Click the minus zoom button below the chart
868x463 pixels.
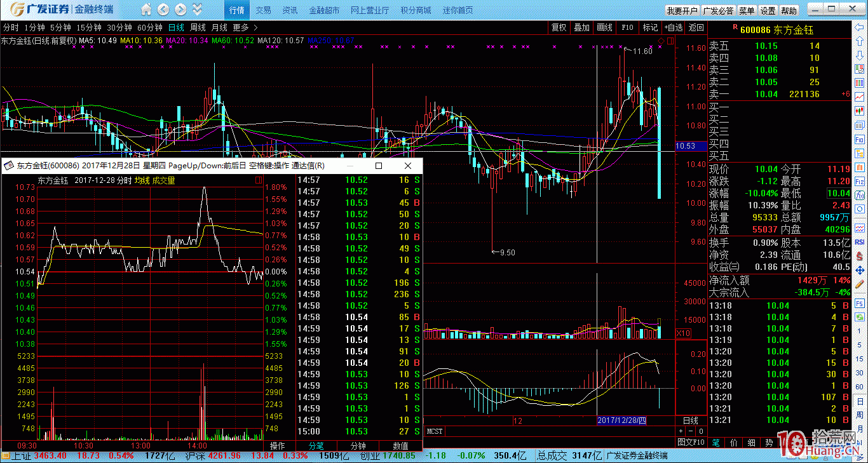click(x=692, y=431)
